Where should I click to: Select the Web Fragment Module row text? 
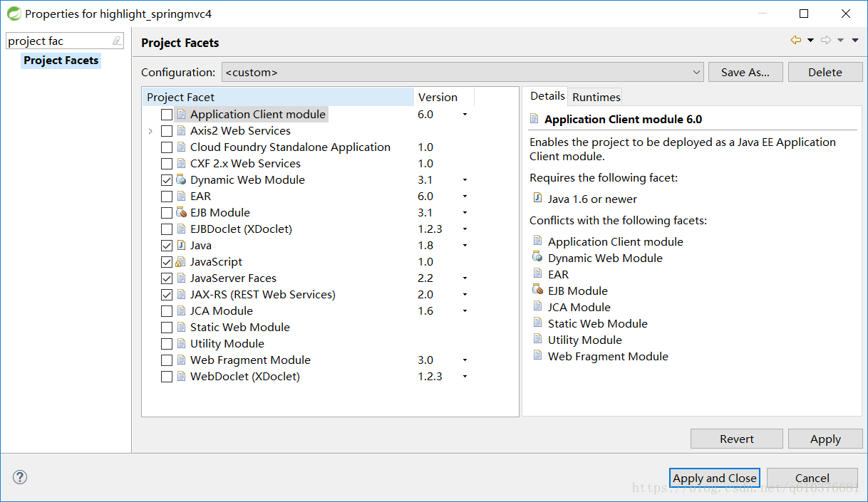click(x=250, y=360)
